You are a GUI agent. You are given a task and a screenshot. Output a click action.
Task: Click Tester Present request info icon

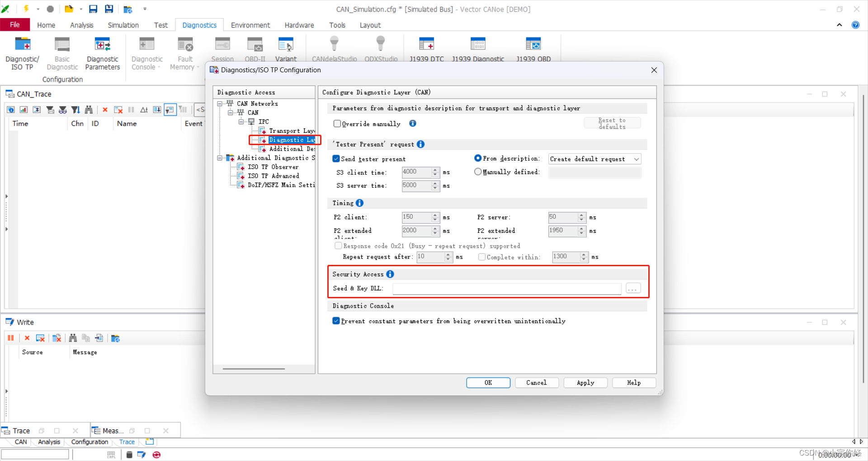pos(420,144)
